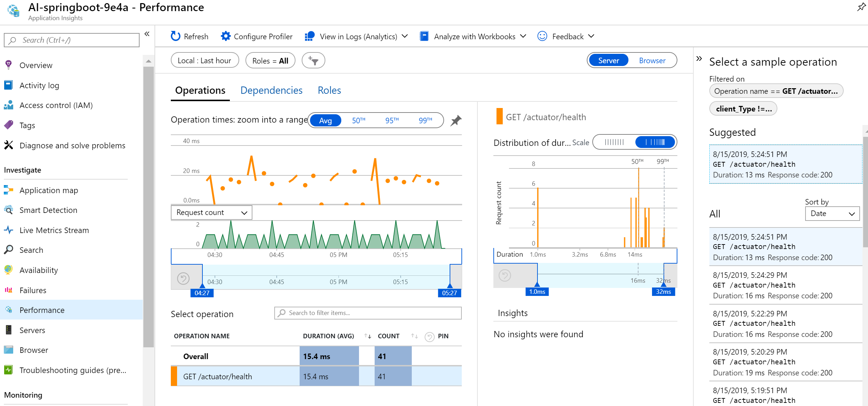868x406 pixels.
Task: Open Access control (IAM) icon
Action: (x=9, y=105)
